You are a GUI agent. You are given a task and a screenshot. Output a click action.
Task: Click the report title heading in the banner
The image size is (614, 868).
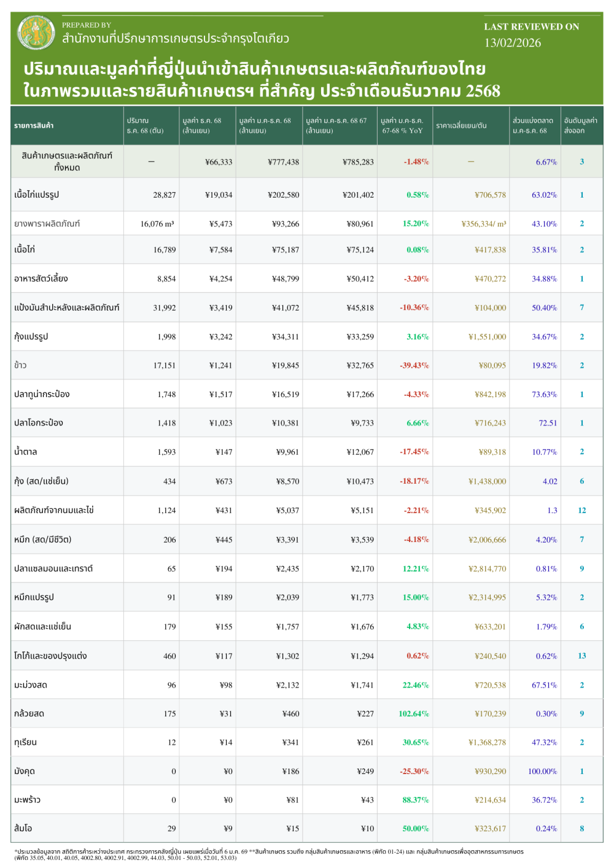click(262, 80)
